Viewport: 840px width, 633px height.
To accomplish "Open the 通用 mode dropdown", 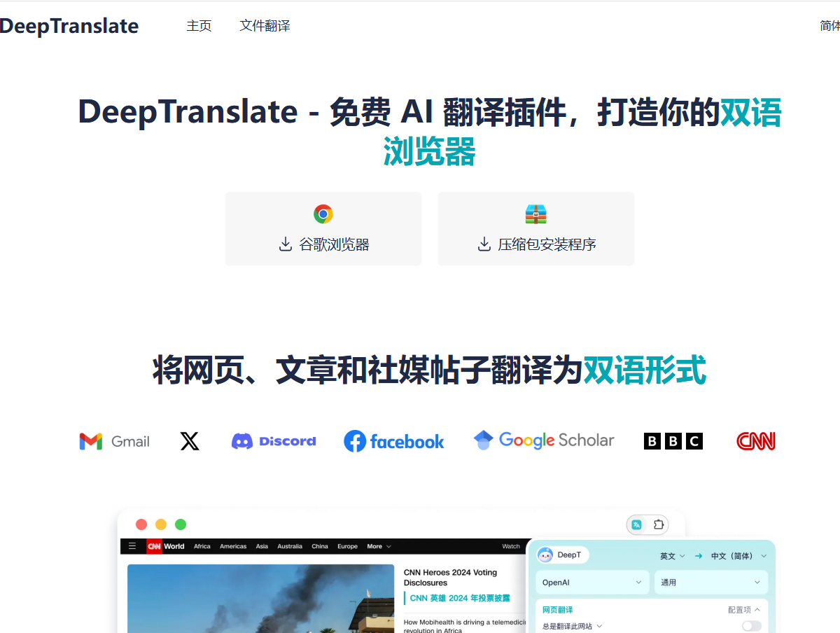I will pos(711,582).
